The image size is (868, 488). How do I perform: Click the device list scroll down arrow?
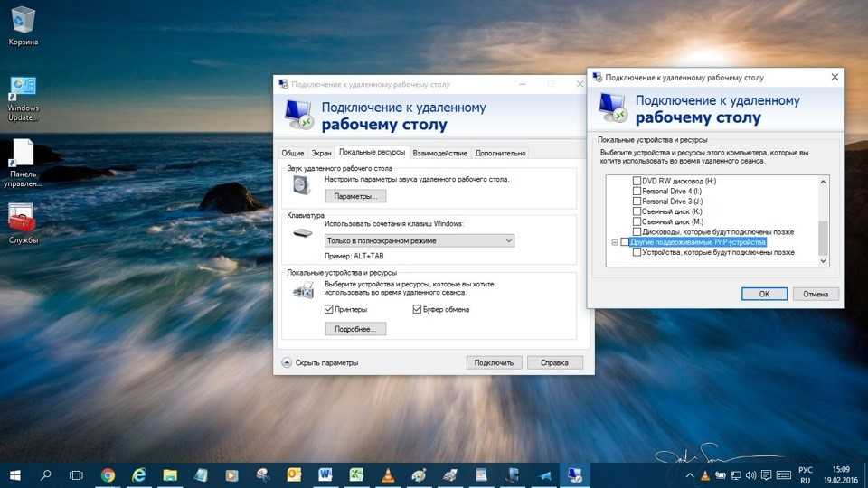pos(823,260)
